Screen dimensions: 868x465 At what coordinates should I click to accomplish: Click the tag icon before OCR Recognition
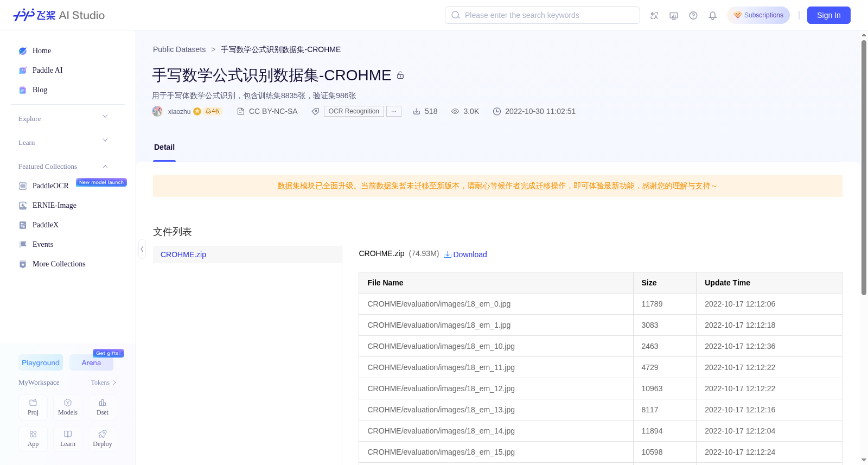315,111
